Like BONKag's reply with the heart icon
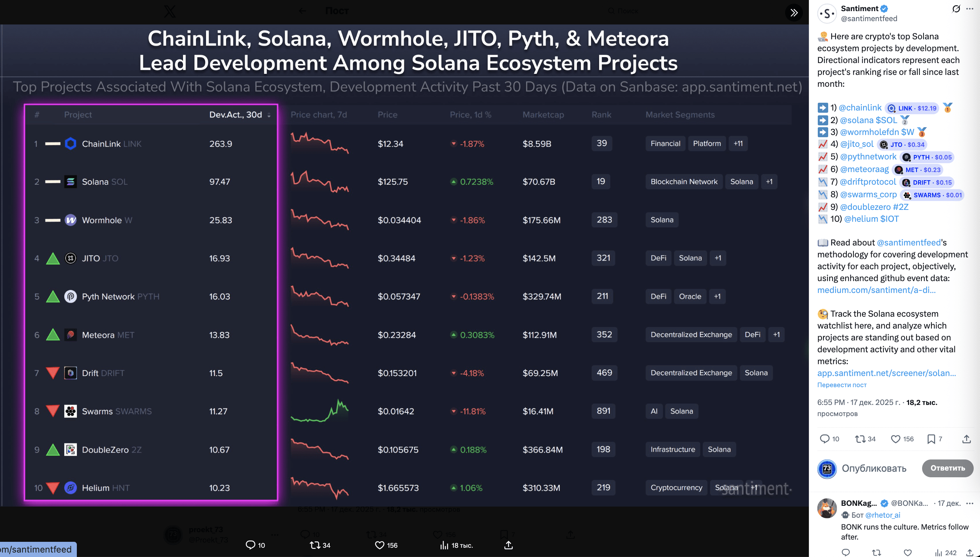 (x=907, y=553)
